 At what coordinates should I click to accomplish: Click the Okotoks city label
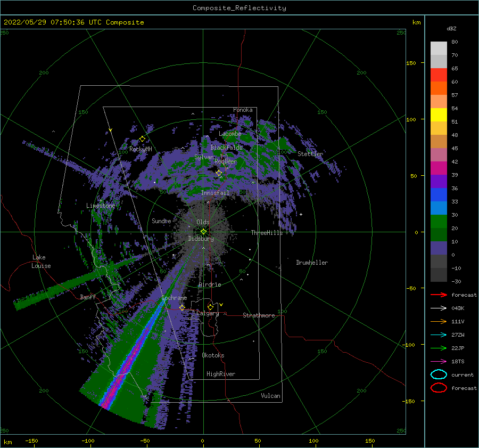(x=213, y=355)
